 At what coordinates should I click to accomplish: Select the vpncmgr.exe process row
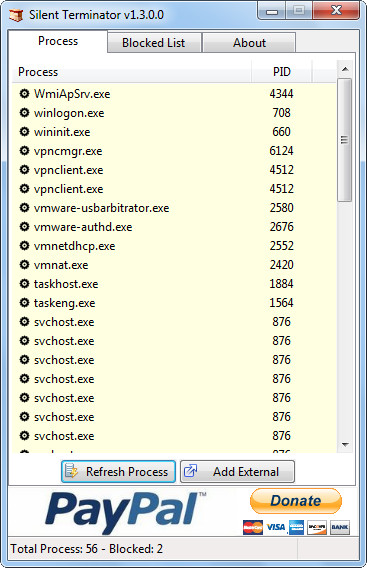click(x=174, y=151)
